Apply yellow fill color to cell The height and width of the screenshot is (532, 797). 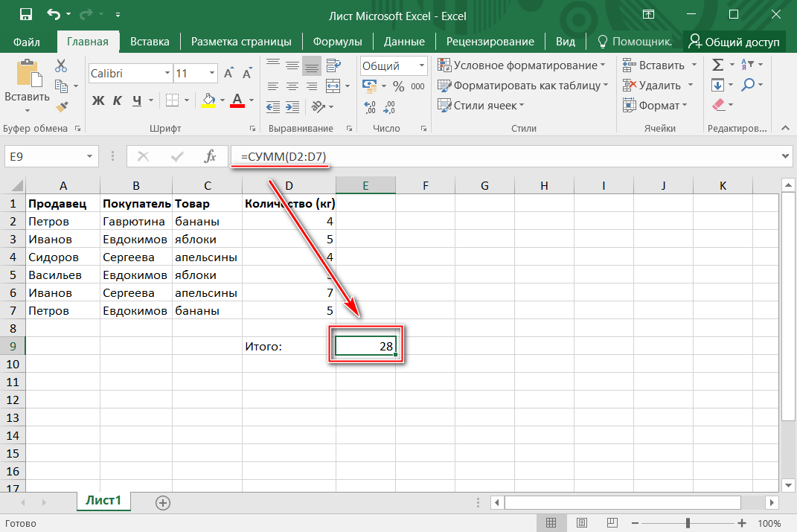[208, 100]
